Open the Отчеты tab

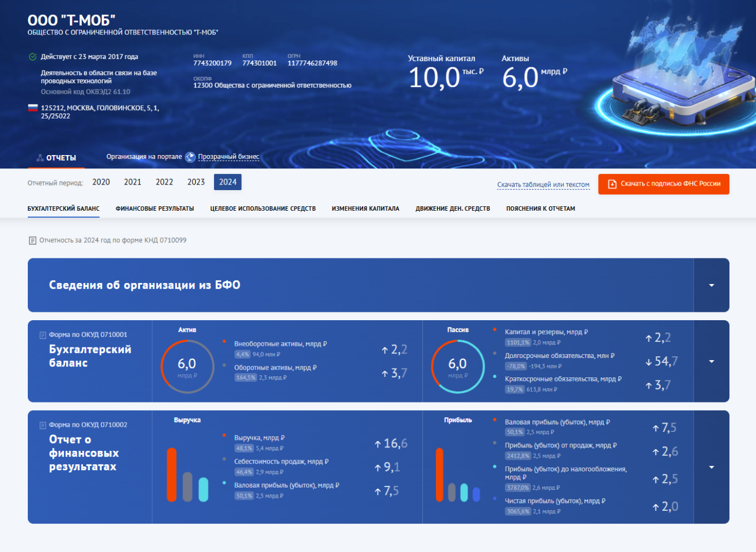tap(56, 158)
